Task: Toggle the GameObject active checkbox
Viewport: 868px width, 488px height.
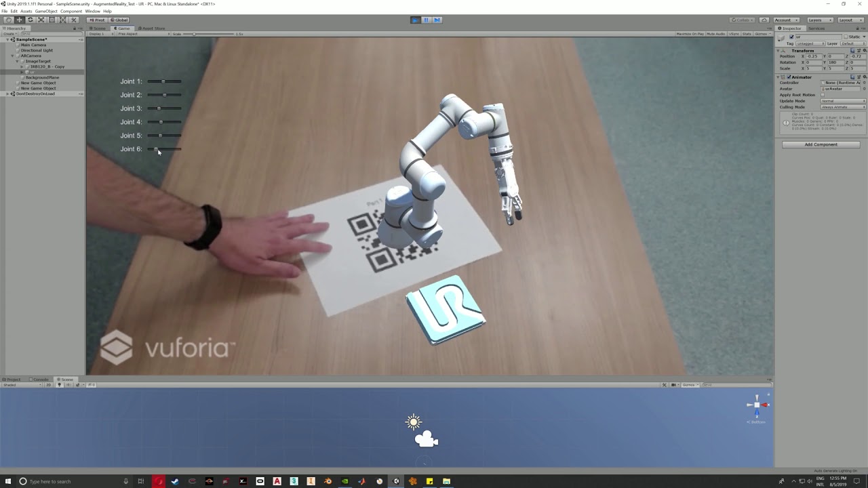Action: [x=791, y=37]
